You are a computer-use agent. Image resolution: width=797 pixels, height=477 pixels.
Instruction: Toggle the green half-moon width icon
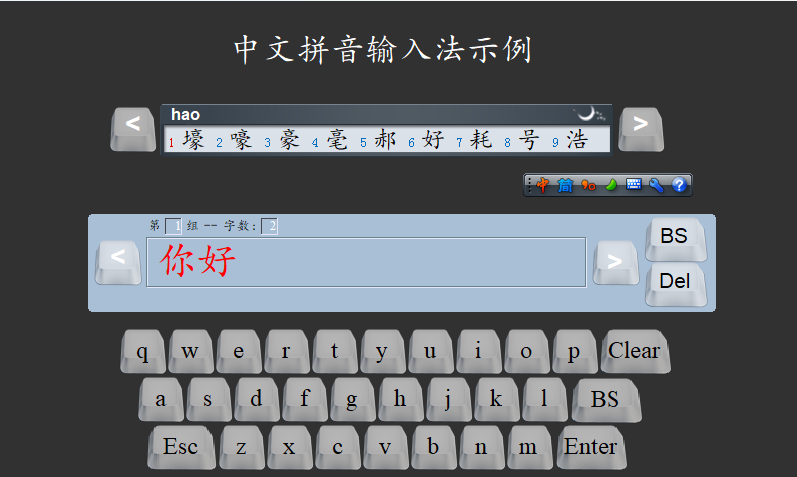[611, 185]
